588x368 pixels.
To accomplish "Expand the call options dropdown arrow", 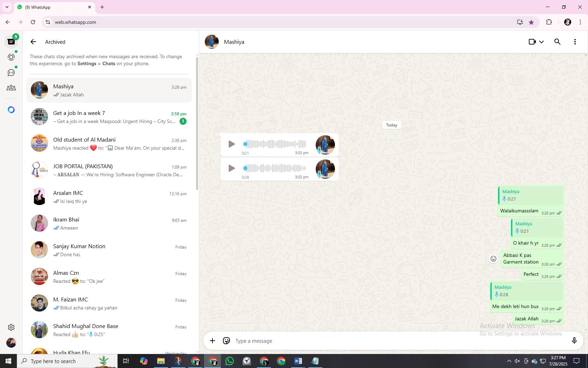I will (x=541, y=42).
